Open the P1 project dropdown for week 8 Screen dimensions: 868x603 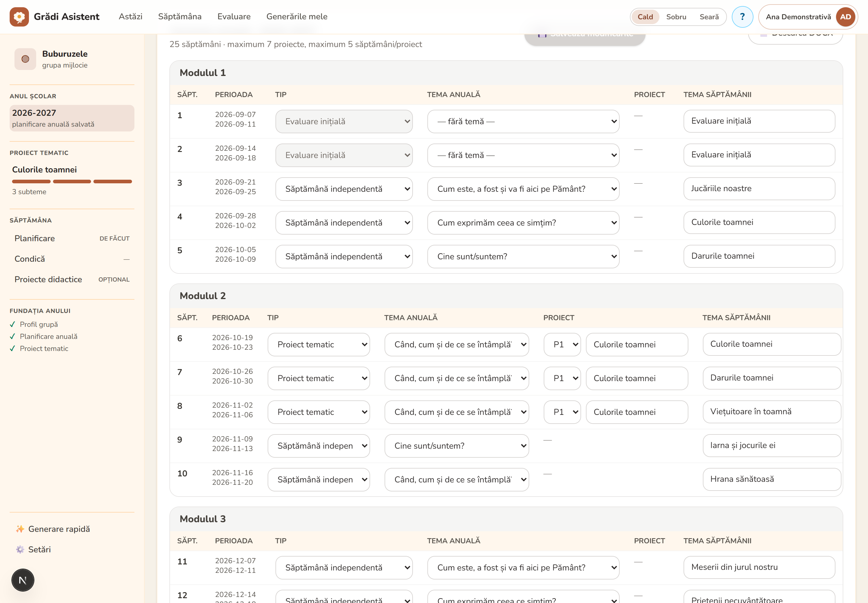click(x=562, y=412)
